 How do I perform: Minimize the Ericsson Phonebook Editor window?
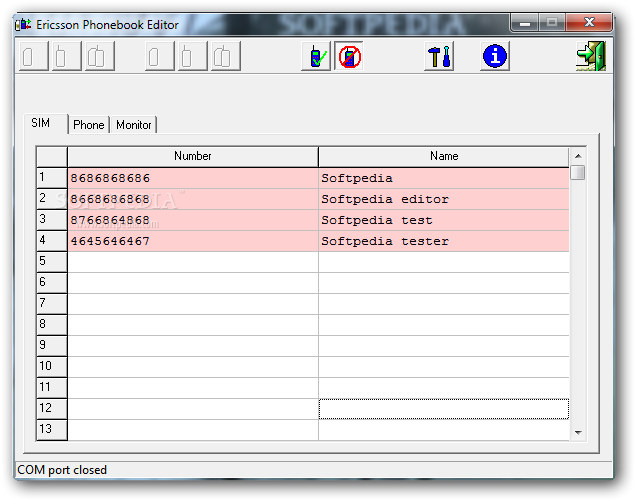click(525, 23)
